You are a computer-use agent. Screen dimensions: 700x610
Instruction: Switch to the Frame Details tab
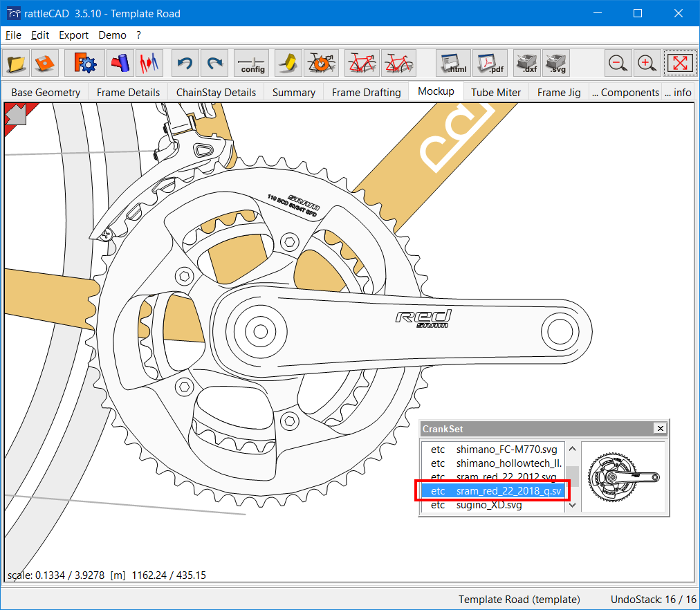click(128, 93)
